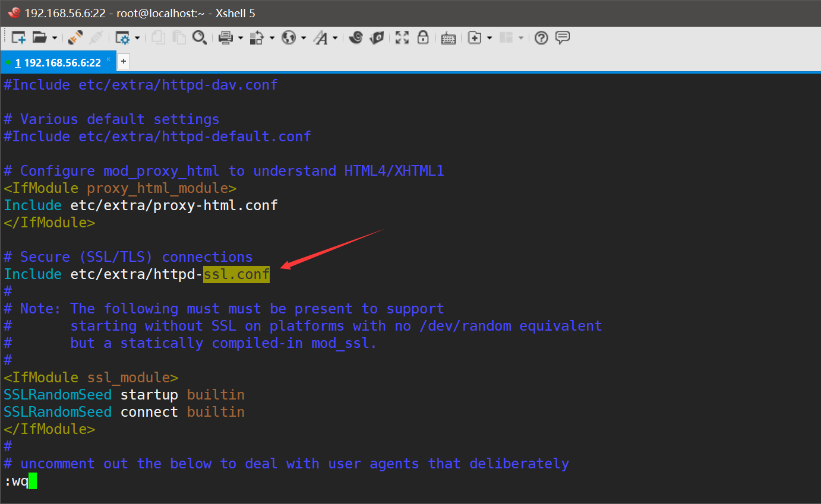Screen dimensions: 821x504
Task: Click the "Configure mod_proxy_html" comment line
Action: click(224, 171)
